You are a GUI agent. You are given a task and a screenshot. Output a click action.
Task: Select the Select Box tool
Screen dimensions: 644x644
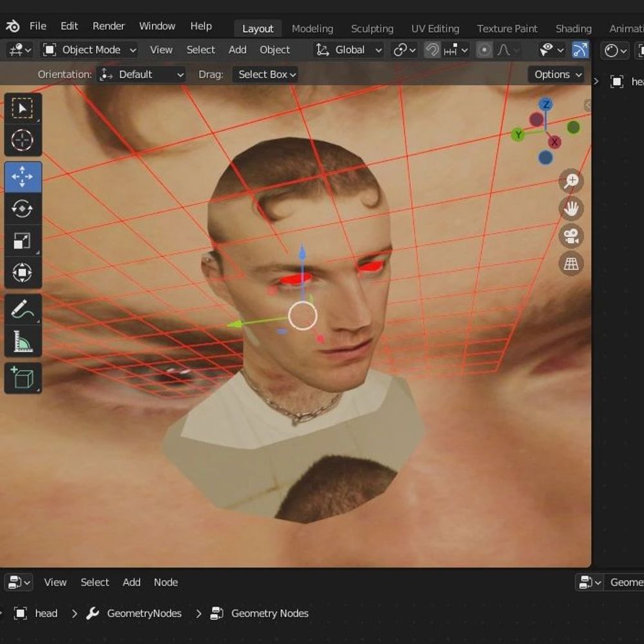[x=23, y=108]
